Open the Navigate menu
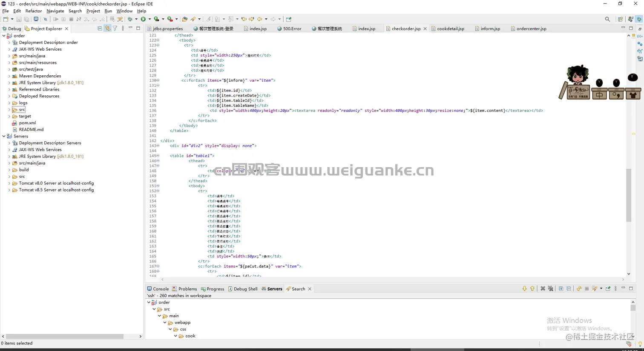The image size is (644, 351). (x=55, y=11)
